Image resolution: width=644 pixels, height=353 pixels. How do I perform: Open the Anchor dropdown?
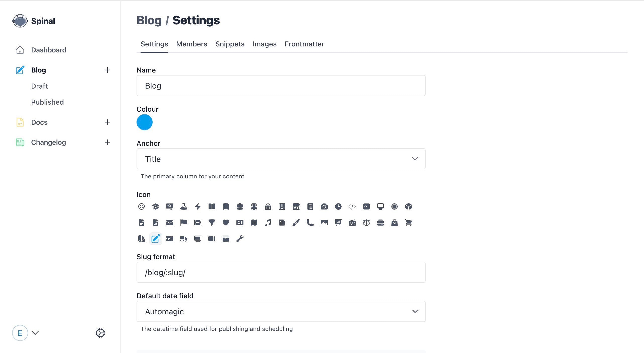point(281,159)
